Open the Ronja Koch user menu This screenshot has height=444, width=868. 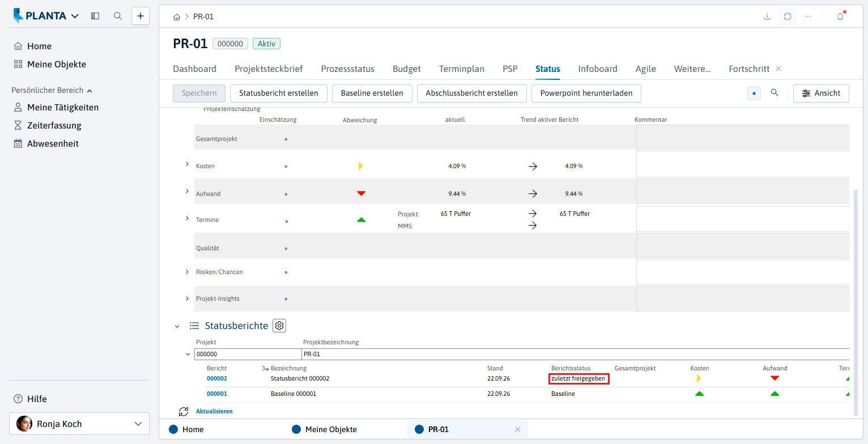pyautogui.click(x=79, y=424)
